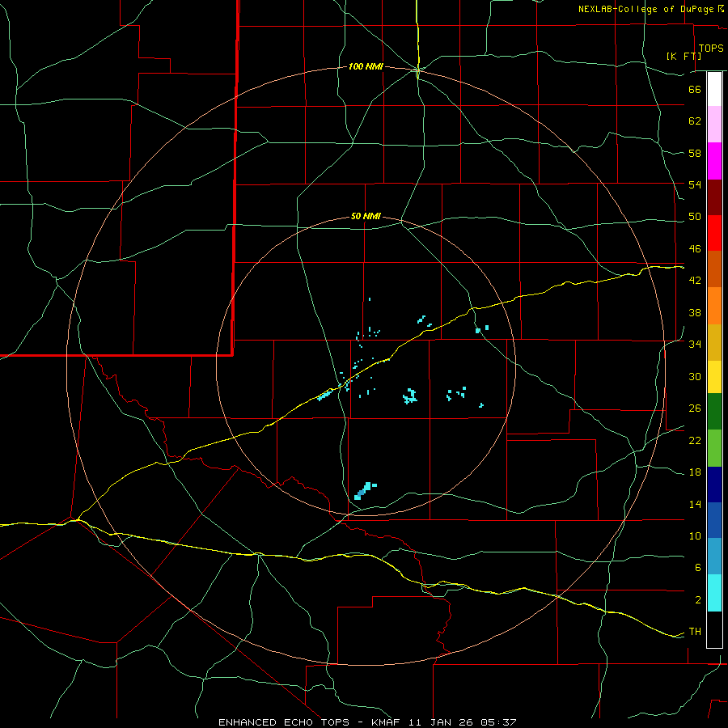The height and width of the screenshot is (728, 728).
Task: Click the 50 NMI range ring label
Action: pos(366,216)
